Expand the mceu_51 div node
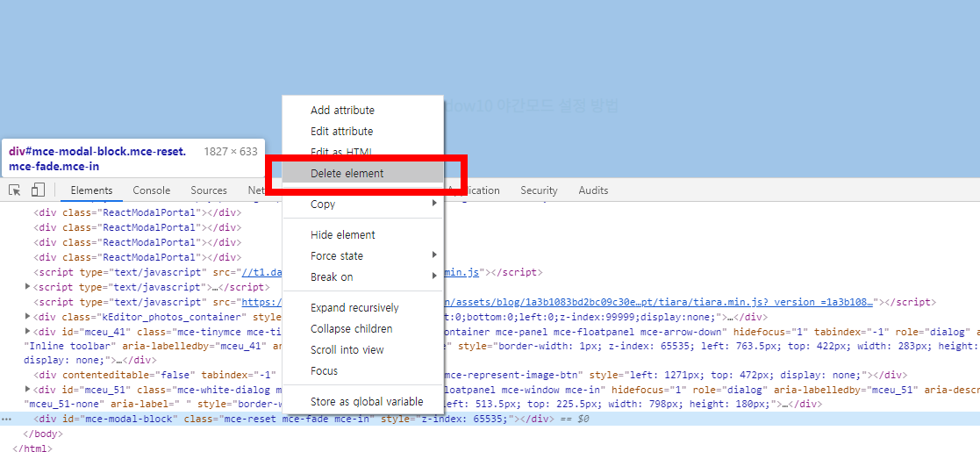This screenshot has height=452, width=980. pyautogui.click(x=27, y=390)
